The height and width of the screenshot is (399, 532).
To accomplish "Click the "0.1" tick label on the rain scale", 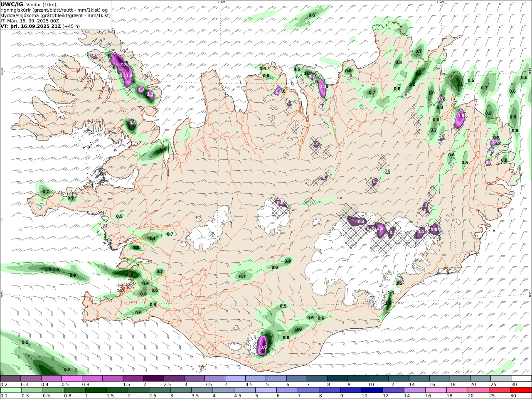I will [3, 396].
